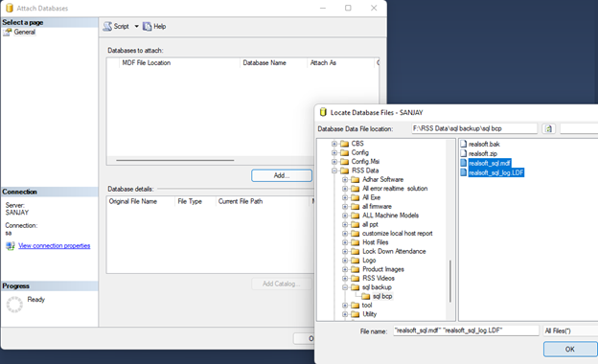
Task: Expand the Utility folder node
Action: click(345, 314)
